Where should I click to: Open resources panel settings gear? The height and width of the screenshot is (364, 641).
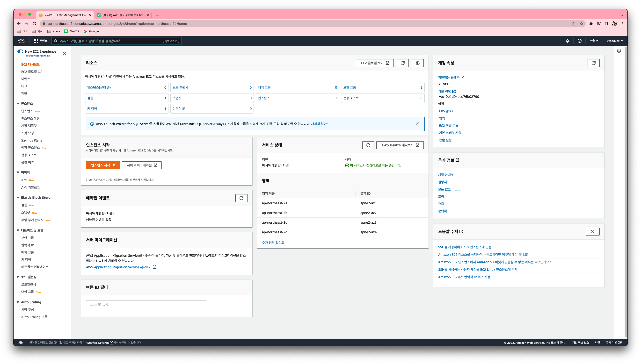click(x=417, y=63)
